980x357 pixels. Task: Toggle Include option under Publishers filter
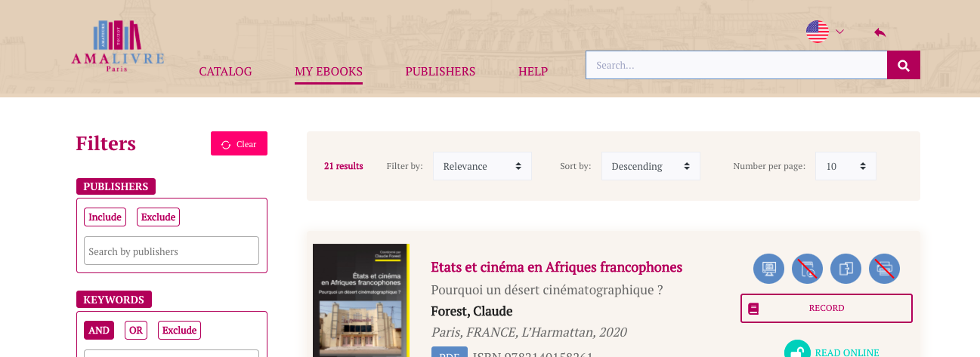tap(105, 217)
